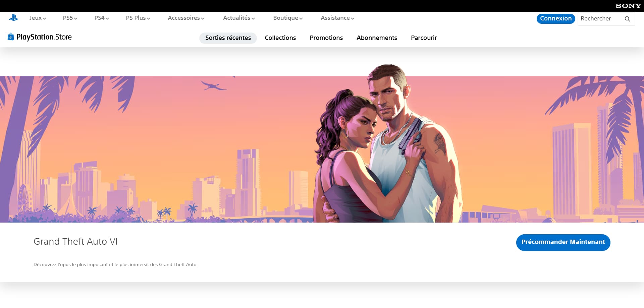Click the description text starting with Découvrez l'opus

[115, 264]
